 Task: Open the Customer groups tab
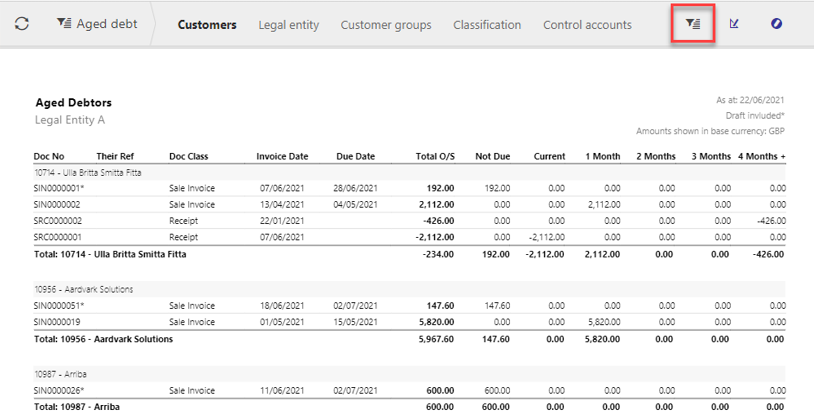(x=386, y=25)
